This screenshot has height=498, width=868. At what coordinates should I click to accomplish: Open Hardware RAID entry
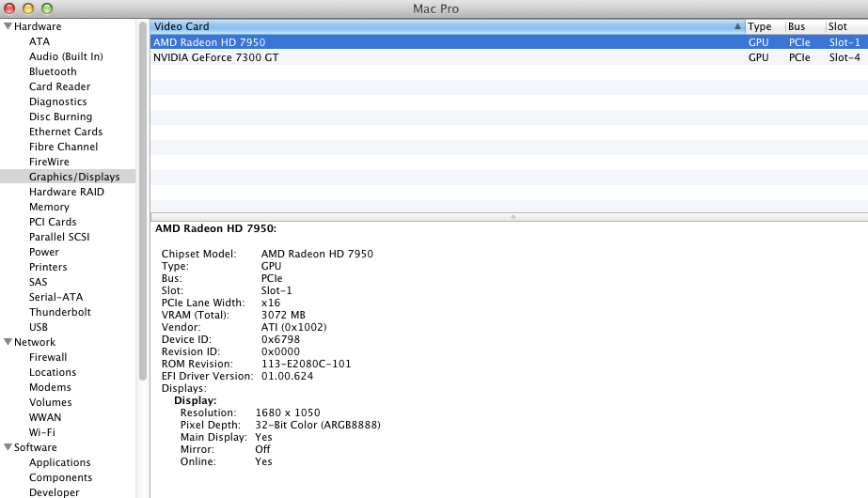(67, 192)
